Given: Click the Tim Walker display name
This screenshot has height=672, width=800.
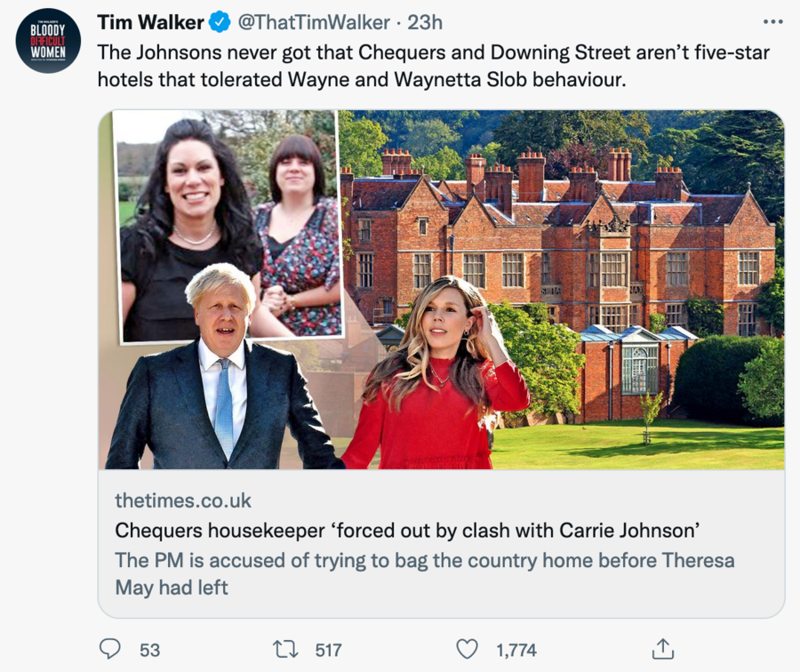Looking at the screenshot, I should pos(150,22).
